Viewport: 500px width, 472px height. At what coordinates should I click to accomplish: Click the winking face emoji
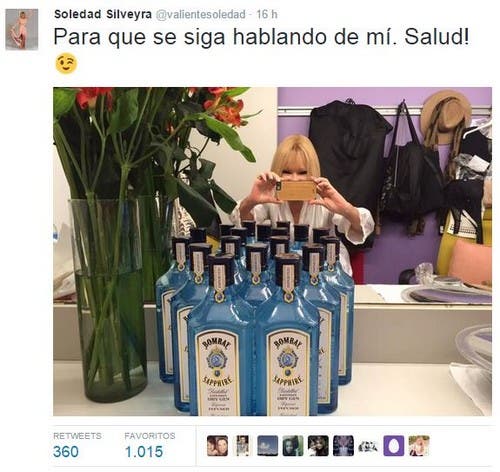66,64
